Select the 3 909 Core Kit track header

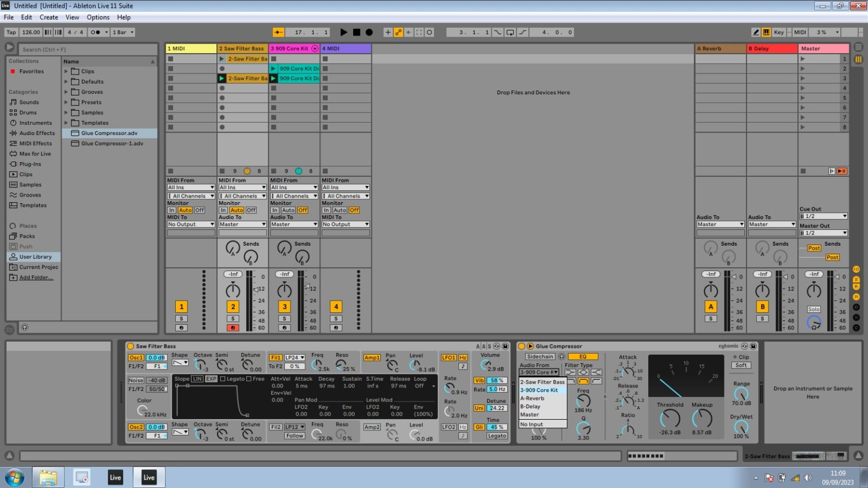(294, 49)
